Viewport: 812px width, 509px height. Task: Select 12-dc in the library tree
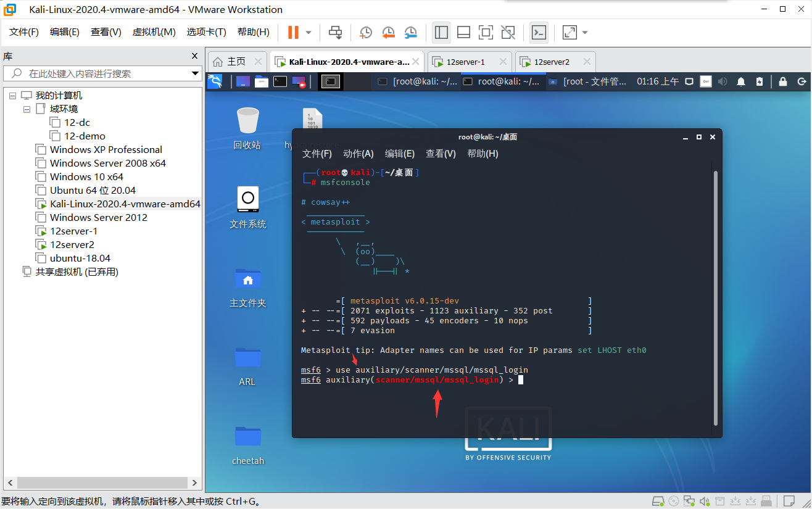pos(77,123)
